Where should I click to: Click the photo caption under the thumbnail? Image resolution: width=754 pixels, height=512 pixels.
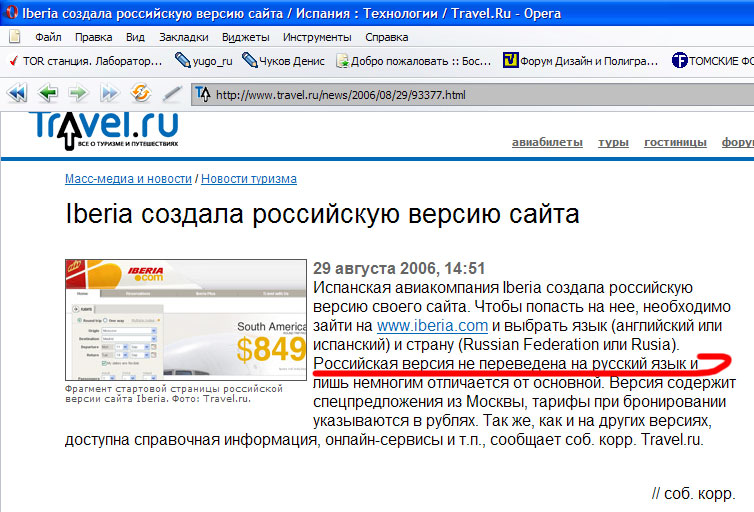tap(174, 394)
